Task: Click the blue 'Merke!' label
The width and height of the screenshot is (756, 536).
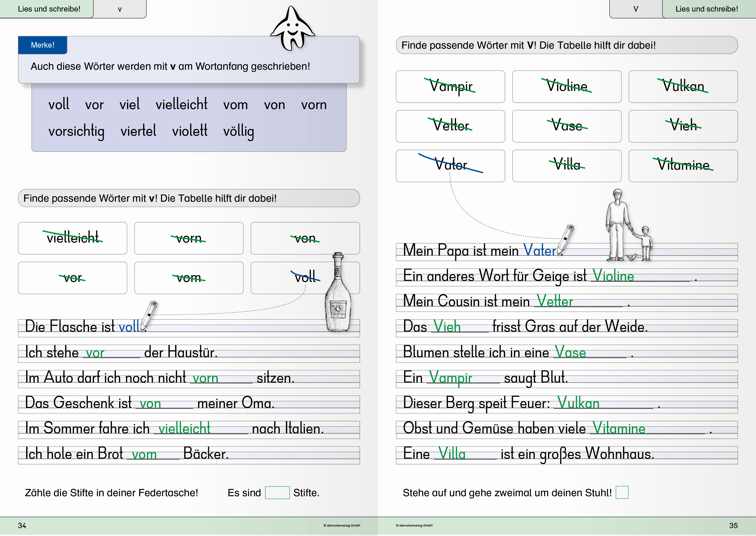Action: pos(42,45)
